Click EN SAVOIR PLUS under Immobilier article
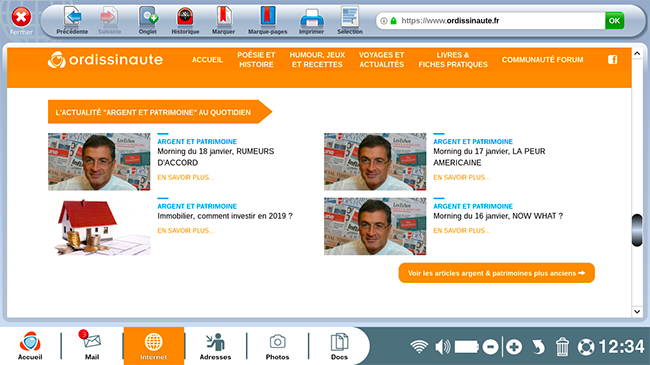 pyautogui.click(x=186, y=231)
